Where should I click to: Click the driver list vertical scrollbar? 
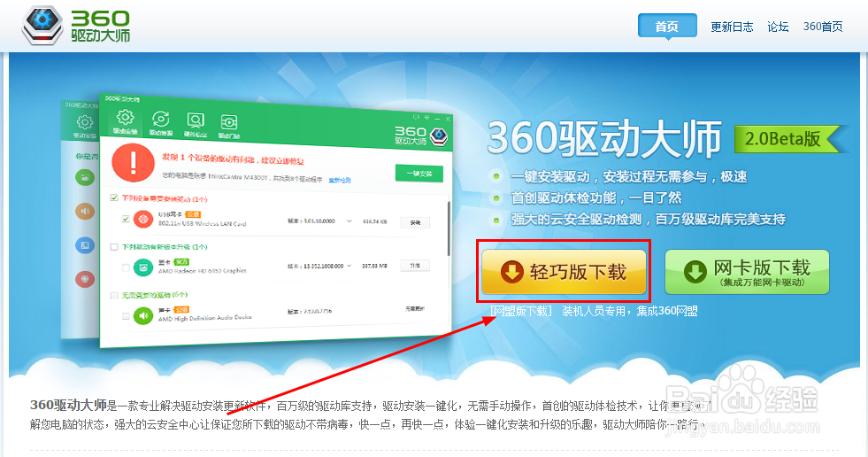tap(449, 228)
